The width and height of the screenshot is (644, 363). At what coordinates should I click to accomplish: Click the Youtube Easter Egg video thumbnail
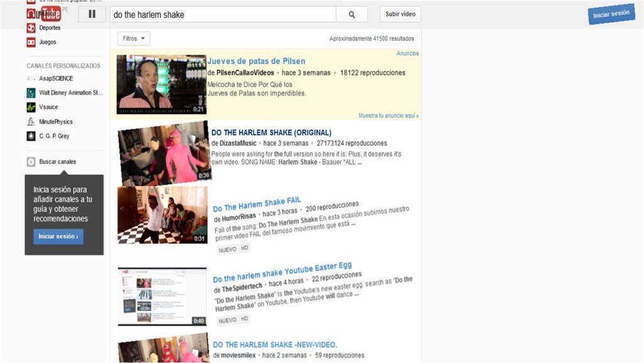162,296
